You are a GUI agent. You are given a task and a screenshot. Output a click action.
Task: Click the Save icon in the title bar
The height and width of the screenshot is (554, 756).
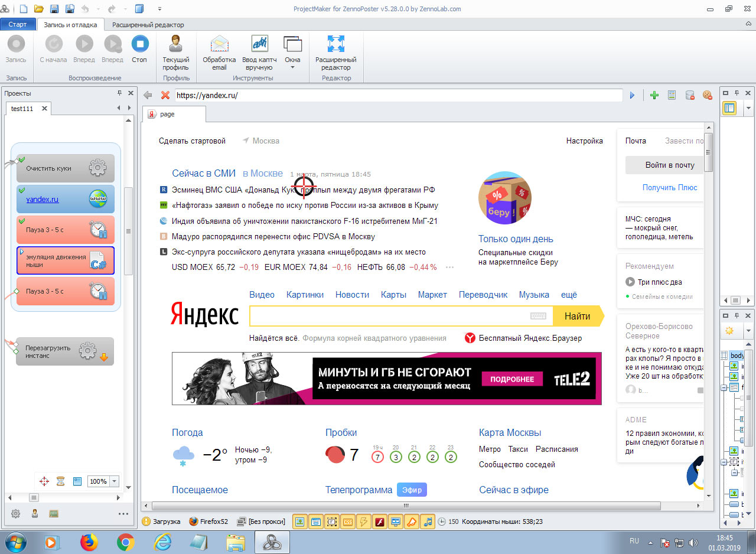(x=54, y=9)
